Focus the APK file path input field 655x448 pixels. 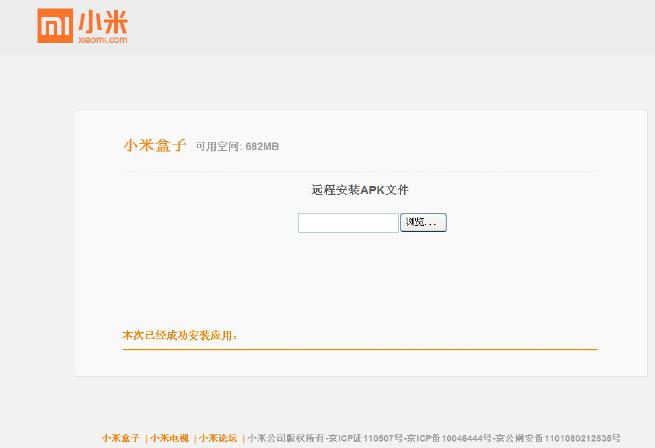pyautogui.click(x=348, y=223)
